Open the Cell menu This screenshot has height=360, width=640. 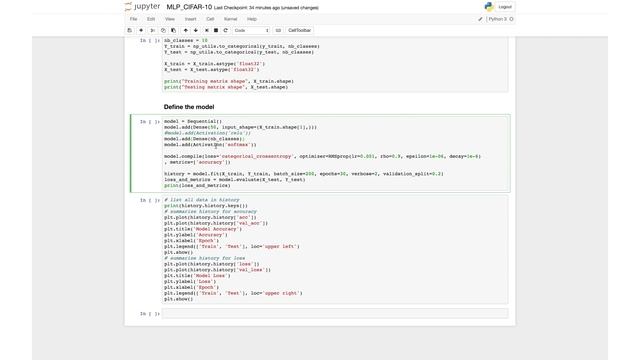[x=210, y=19]
